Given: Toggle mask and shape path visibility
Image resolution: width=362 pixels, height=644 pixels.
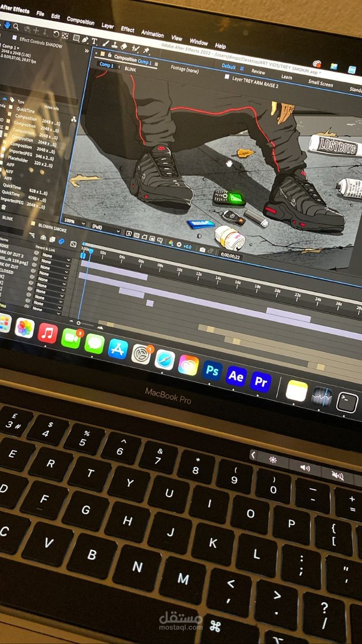Looking at the screenshot, I should click(x=144, y=237).
